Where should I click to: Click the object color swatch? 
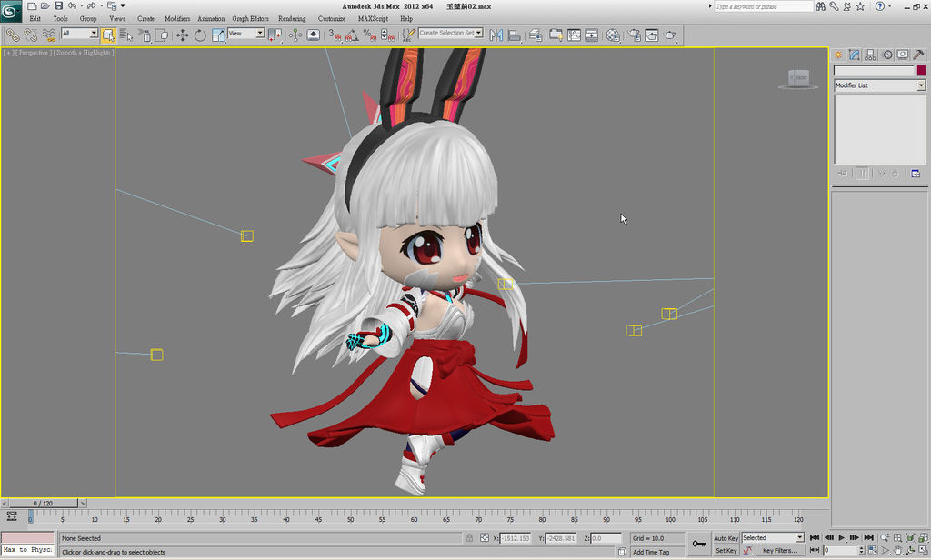(x=921, y=71)
